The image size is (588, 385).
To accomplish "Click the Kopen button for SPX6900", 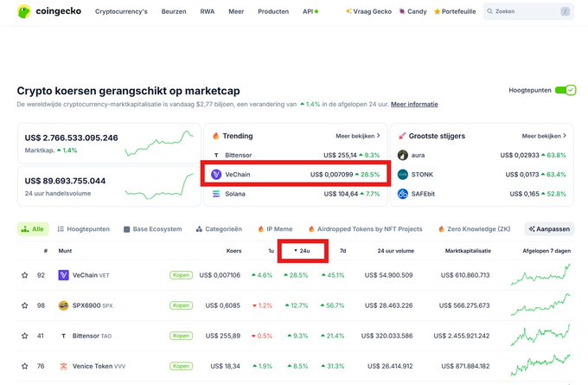I will [x=181, y=305].
